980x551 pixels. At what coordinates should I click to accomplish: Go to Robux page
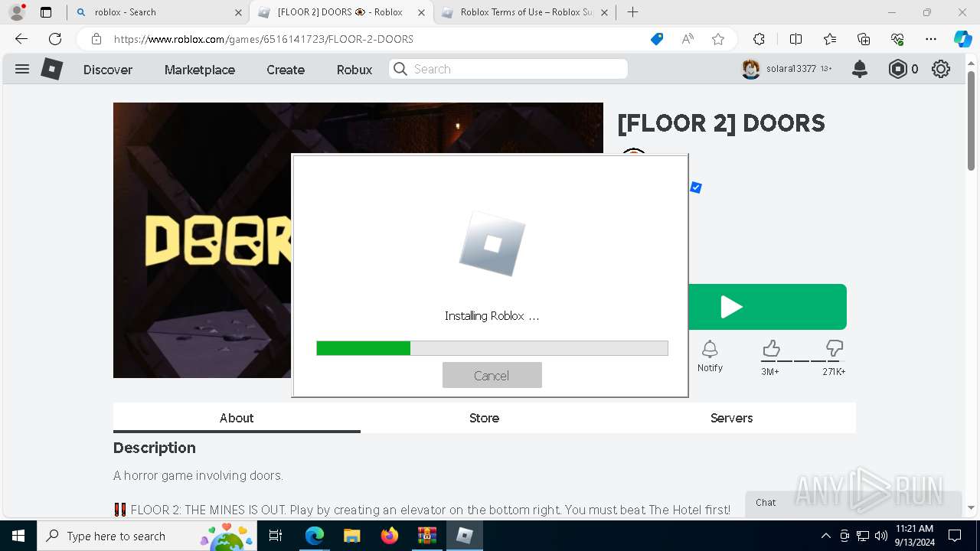point(354,69)
